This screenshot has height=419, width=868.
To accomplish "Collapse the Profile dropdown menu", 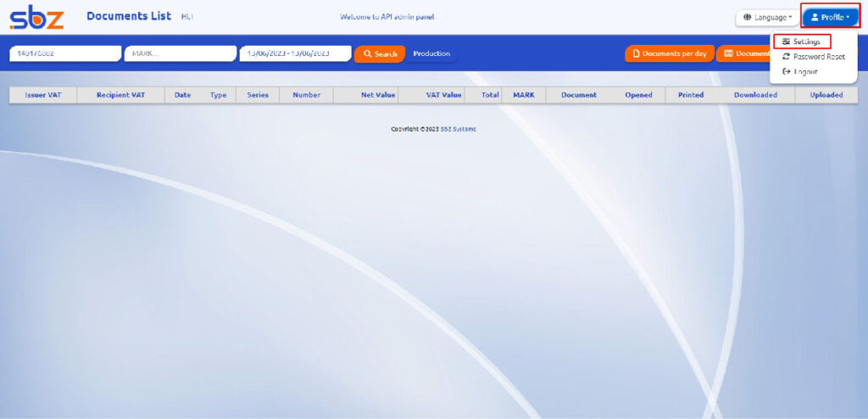I will click(x=830, y=17).
